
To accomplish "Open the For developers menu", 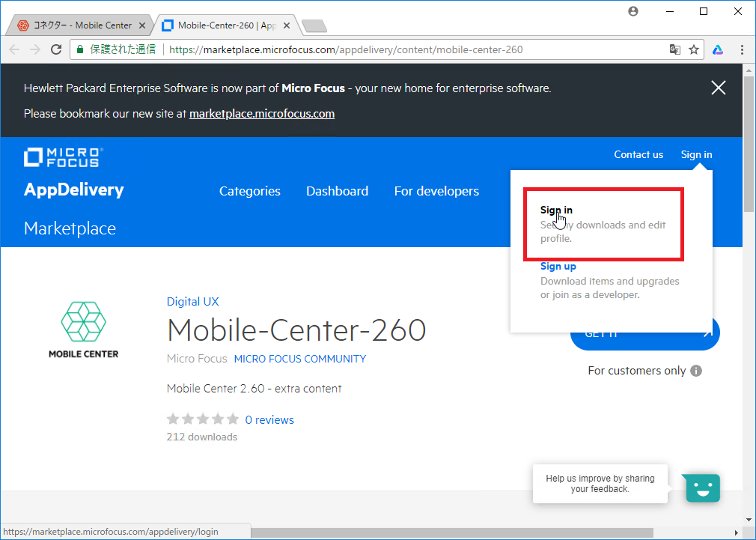I will point(436,191).
